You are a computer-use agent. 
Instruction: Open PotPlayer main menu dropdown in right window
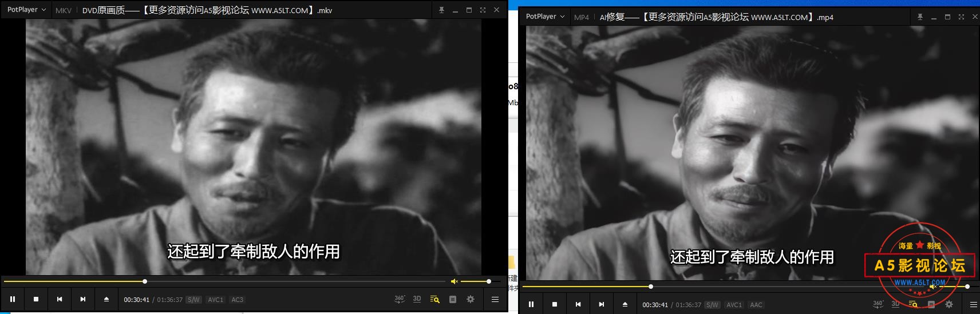545,17
